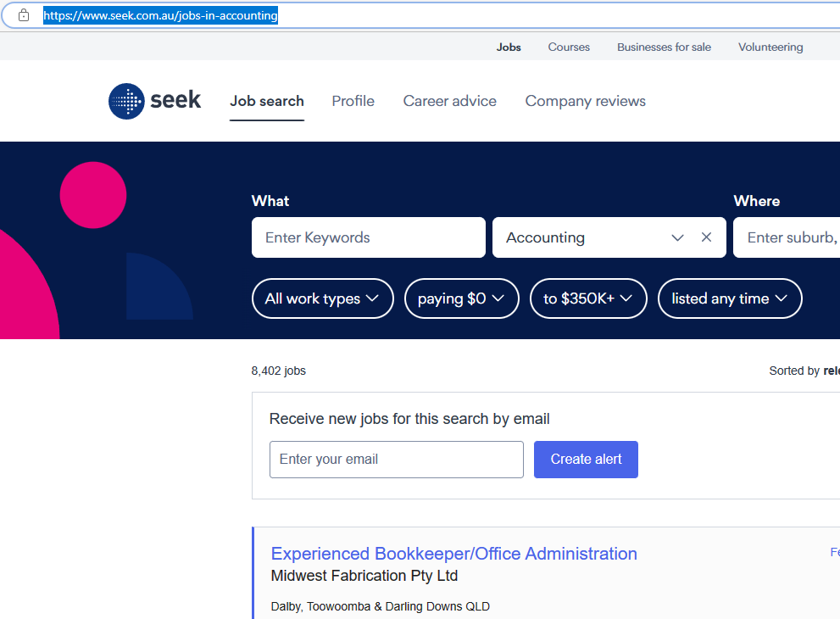Click the Receive new jobs by email heading
The image size is (840, 619).
[x=409, y=419]
